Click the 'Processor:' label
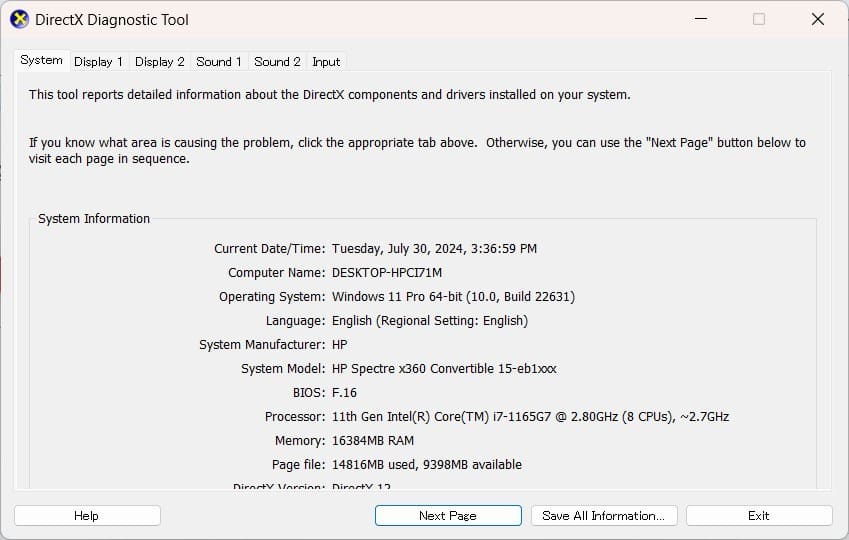The width and height of the screenshot is (849, 540). 295,417
